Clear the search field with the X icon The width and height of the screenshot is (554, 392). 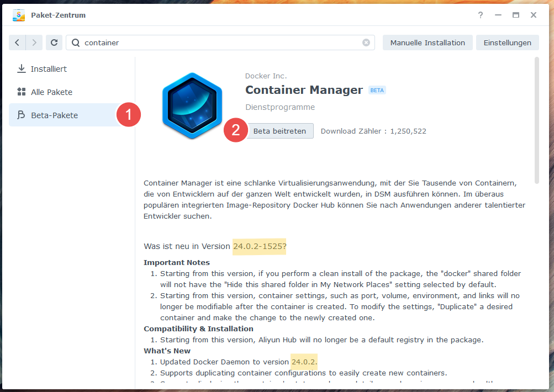(366, 43)
